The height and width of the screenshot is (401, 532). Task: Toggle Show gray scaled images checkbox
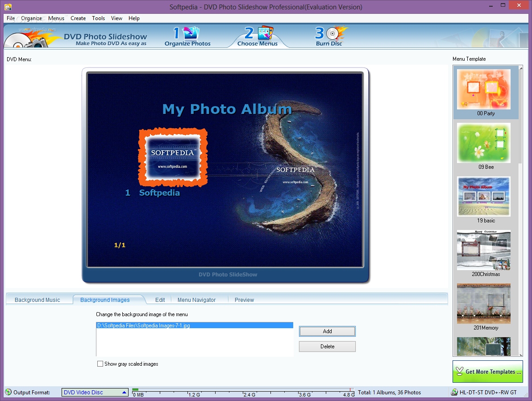coord(100,363)
